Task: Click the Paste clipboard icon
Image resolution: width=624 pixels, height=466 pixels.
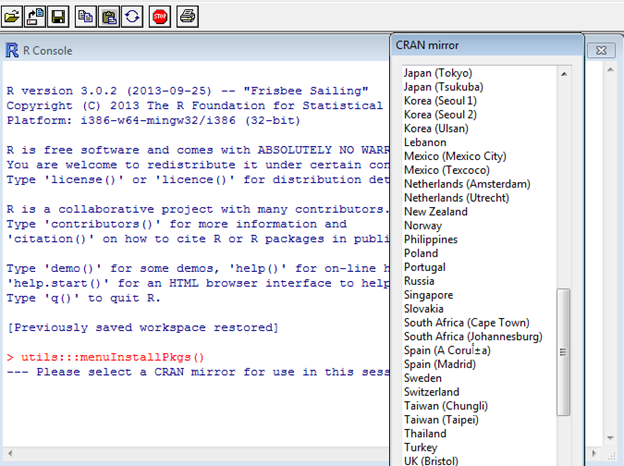Action: click(x=110, y=16)
